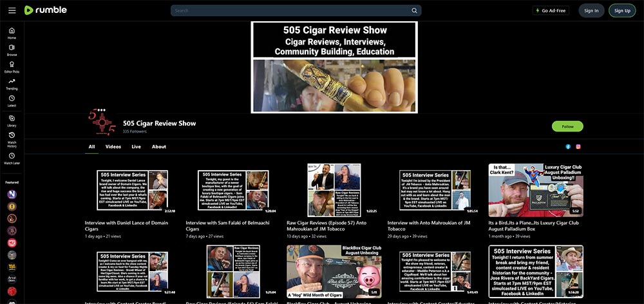
Task: Click the '335 Followers' text
Action: (135, 131)
